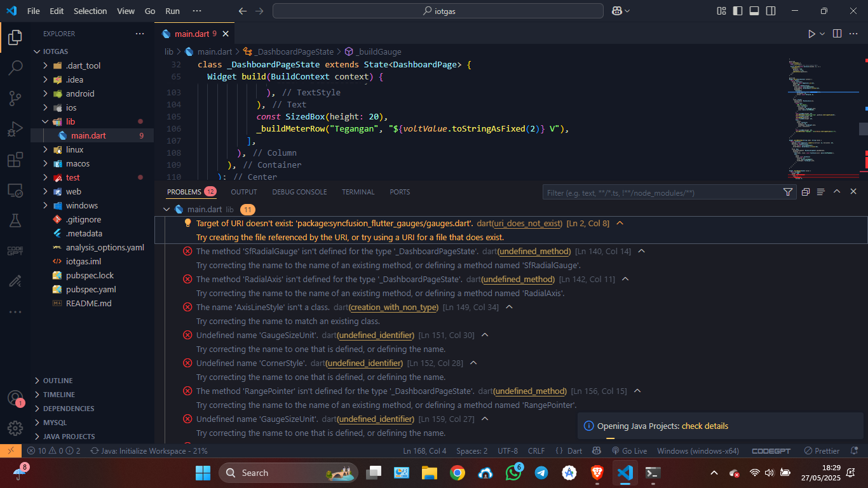The width and height of the screenshot is (868, 488).
Task: Open the Run and Debug view
Action: [15, 130]
